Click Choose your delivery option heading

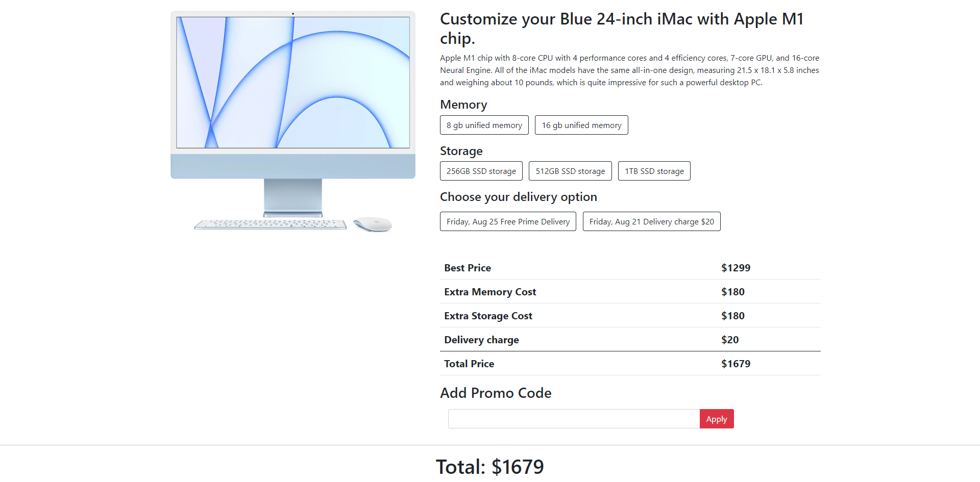519,197
